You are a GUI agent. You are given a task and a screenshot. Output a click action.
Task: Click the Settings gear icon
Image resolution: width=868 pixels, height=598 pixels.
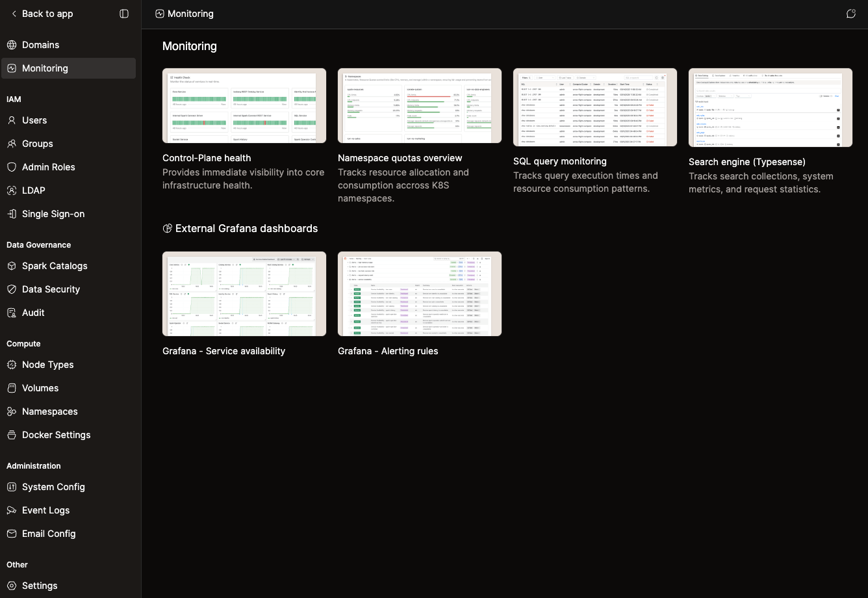click(x=12, y=586)
